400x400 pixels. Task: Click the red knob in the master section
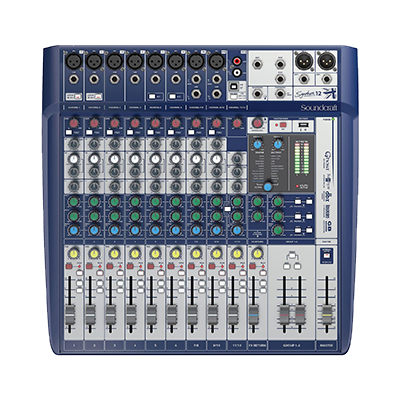(257, 124)
